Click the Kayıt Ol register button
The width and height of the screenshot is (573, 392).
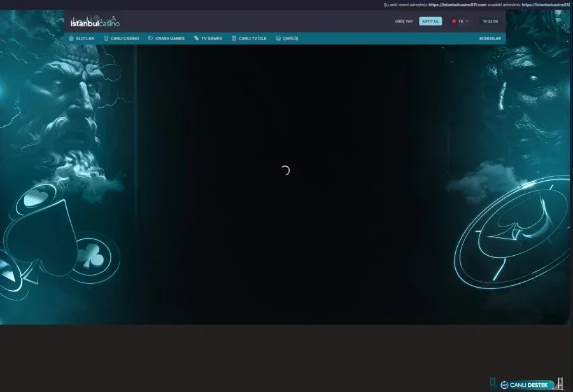click(x=430, y=21)
